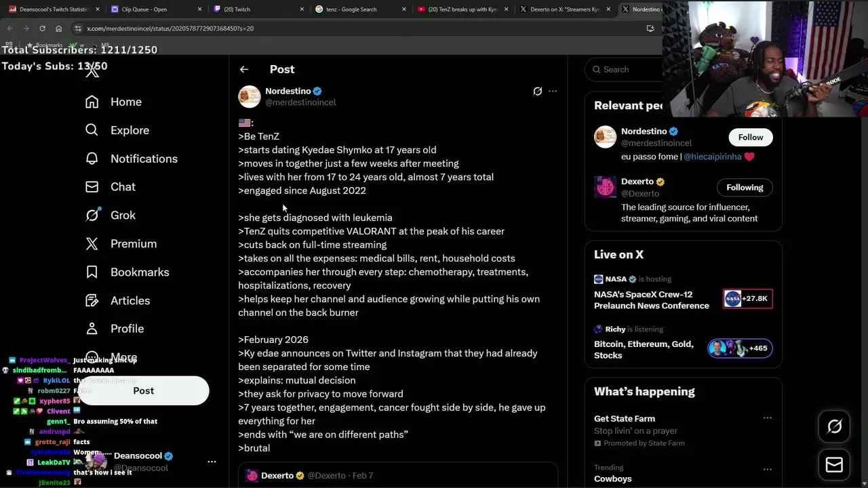Follow Nordestino in relevant people

751,138
